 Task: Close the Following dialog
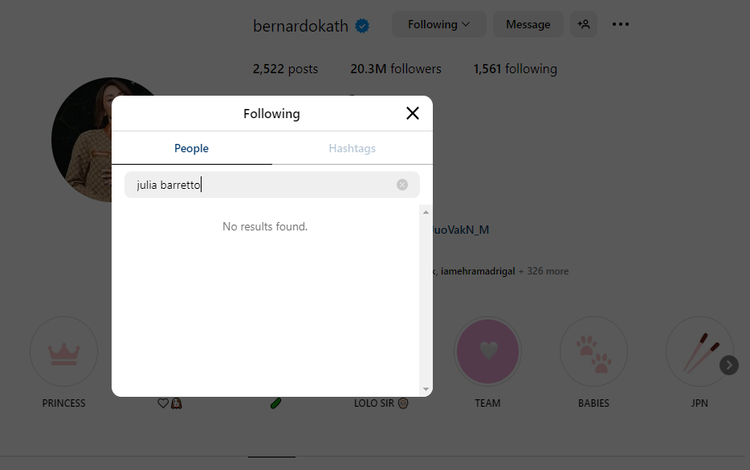tap(412, 113)
